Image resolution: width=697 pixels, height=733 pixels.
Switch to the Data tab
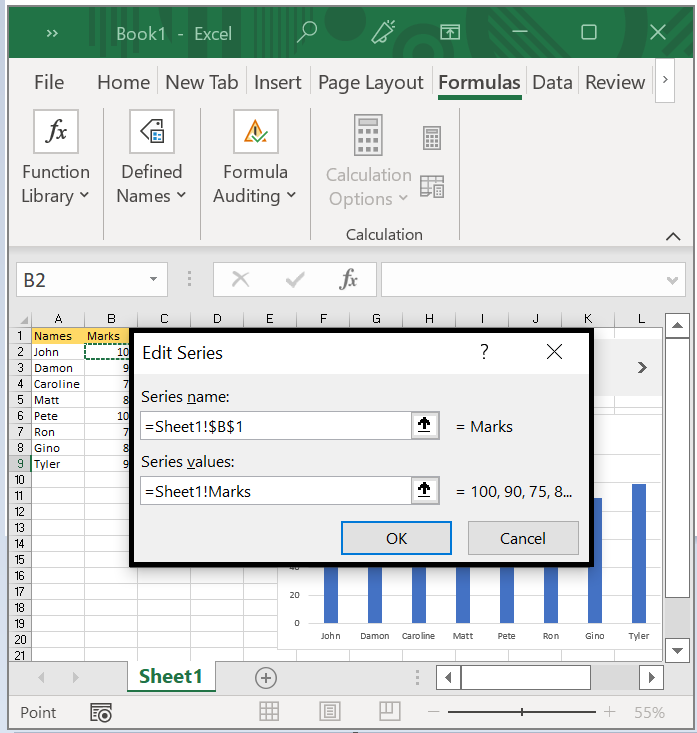(x=552, y=82)
